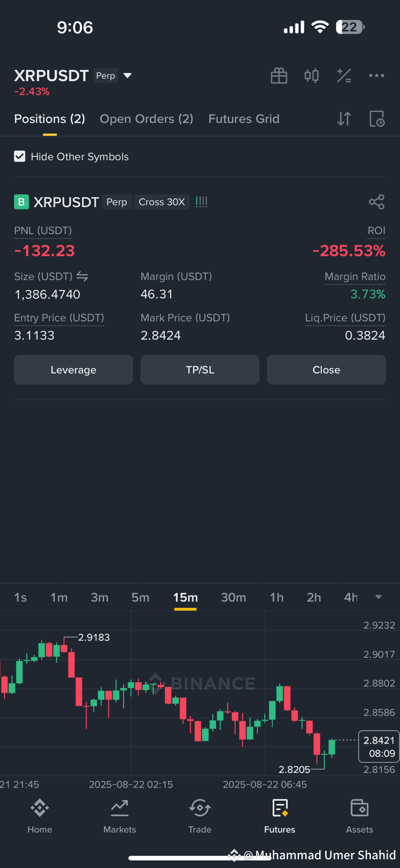Screen dimensions: 400x868
Task: Share the XRPUSDT position
Action: click(377, 202)
